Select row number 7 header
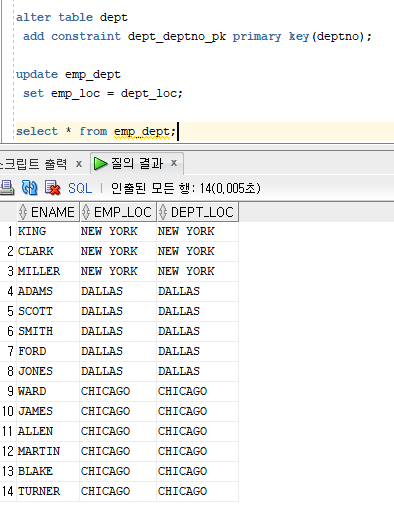Viewport: 394px width, 510px height. [x=8, y=351]
